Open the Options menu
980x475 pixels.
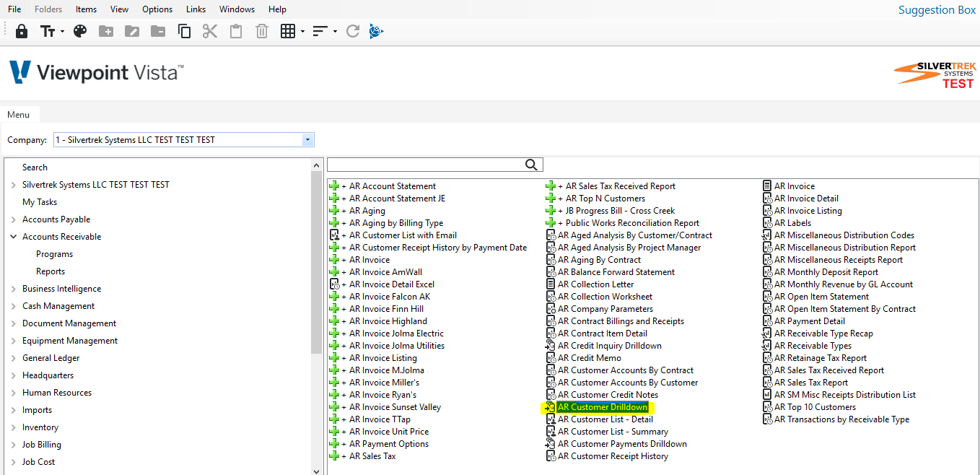pos(157,9)
